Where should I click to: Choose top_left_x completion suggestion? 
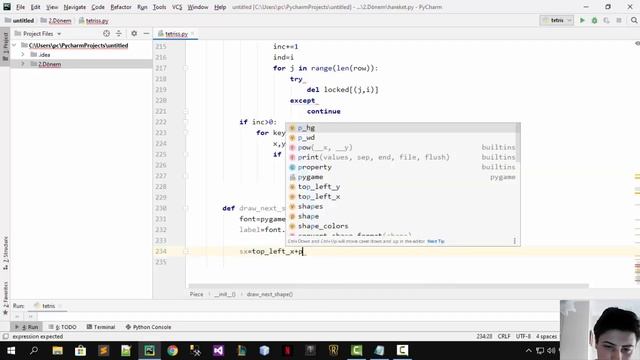(x=402, y=196)
